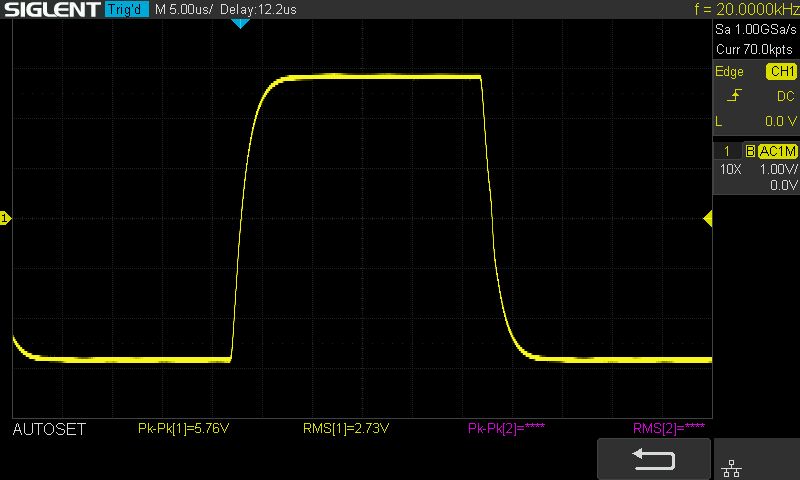Viewport: 800px width, 480px height.
Task: Click the SIGLENT logo
Action: [52, 9]
